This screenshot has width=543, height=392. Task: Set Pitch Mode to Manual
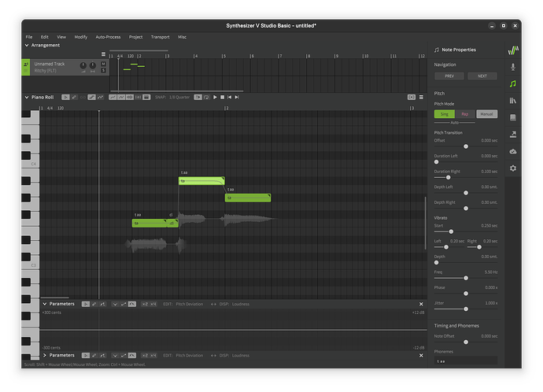[x=486, y=114]
